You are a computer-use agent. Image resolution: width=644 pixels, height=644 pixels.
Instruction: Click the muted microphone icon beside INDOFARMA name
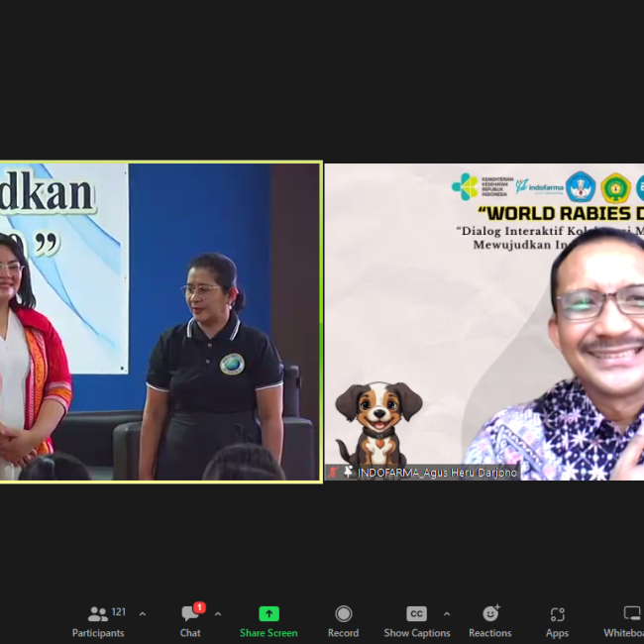click(x=334, y=473)
